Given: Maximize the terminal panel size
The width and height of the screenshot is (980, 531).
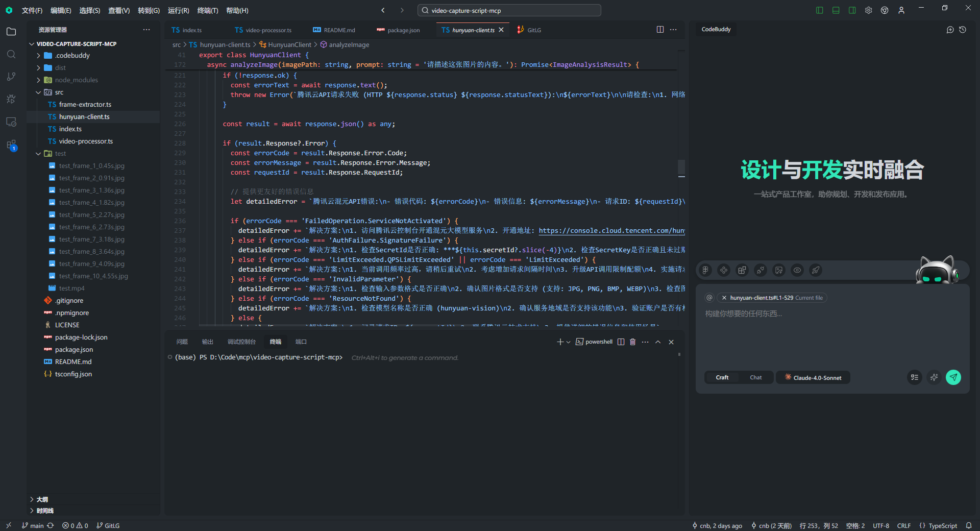Looking at the screenshot, I should click(x=658, y=342).
